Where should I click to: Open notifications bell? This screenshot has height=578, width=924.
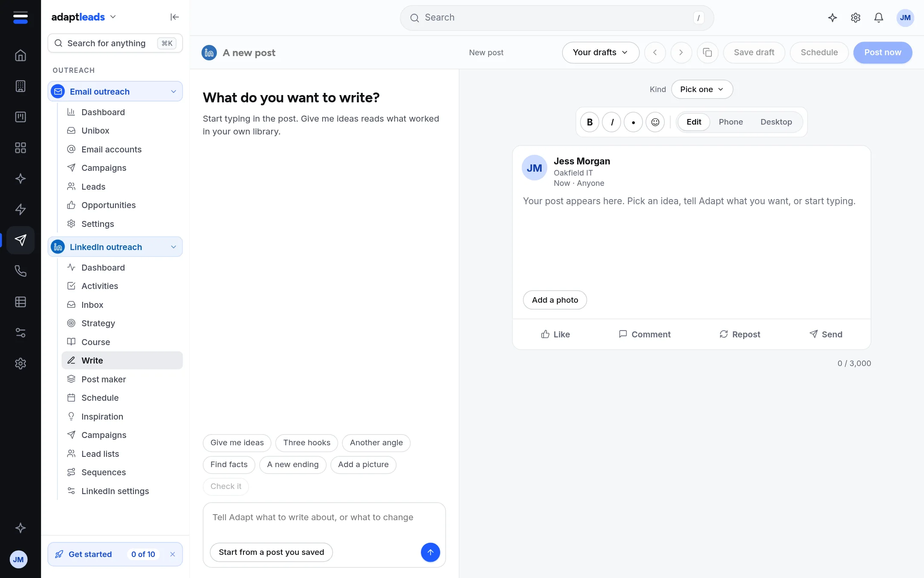coord(879,18)
